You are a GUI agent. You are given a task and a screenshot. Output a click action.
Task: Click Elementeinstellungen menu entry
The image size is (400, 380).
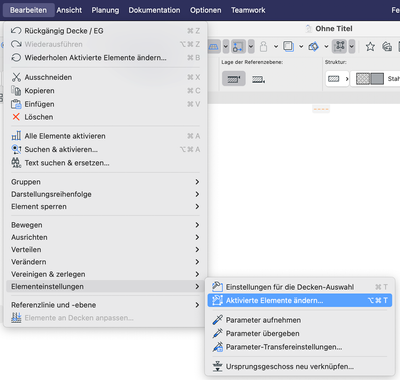point(105,286)
